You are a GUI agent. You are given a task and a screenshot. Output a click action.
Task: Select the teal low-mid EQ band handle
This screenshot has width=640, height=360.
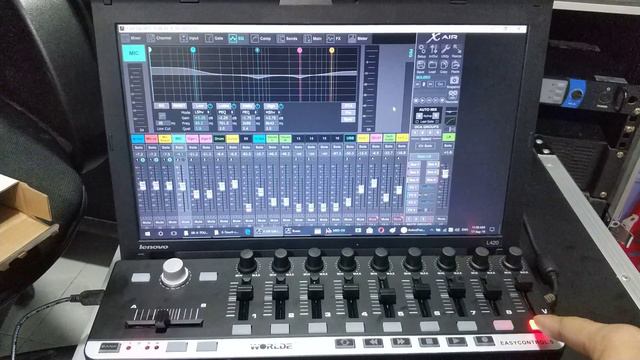click(257, 50)
